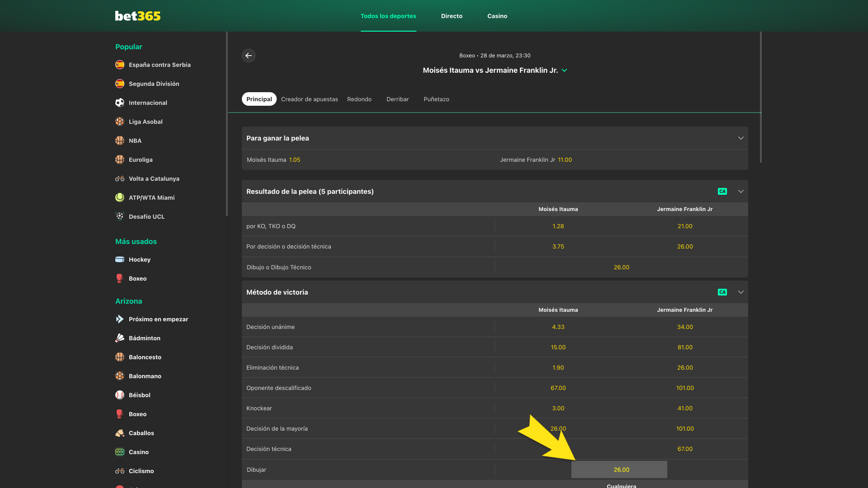Viewport: 868px width, 488px height.
Task: Open the Volta a Catalunya link
Action: tap(154, 178)
